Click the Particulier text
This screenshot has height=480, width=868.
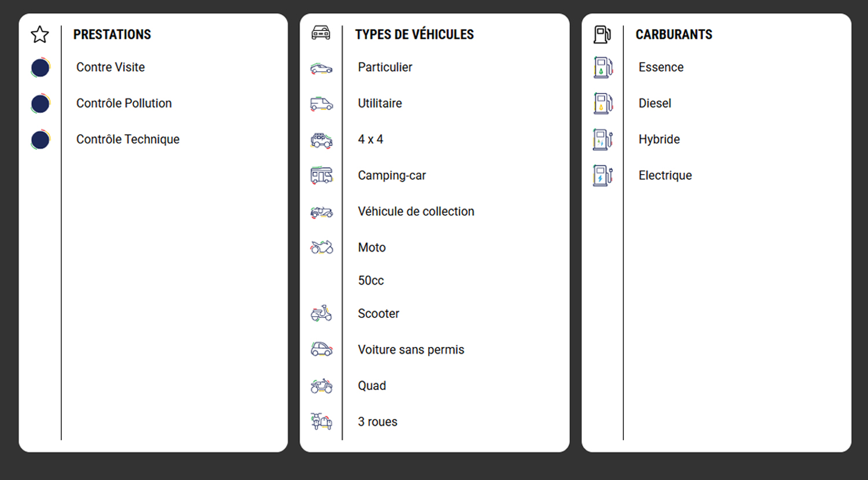click(385, 67)
